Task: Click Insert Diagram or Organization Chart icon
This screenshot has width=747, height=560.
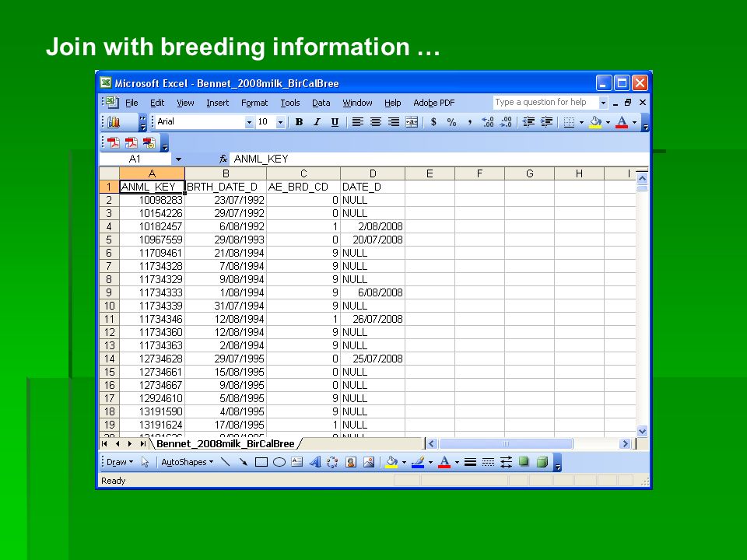Action: (332, 462)
